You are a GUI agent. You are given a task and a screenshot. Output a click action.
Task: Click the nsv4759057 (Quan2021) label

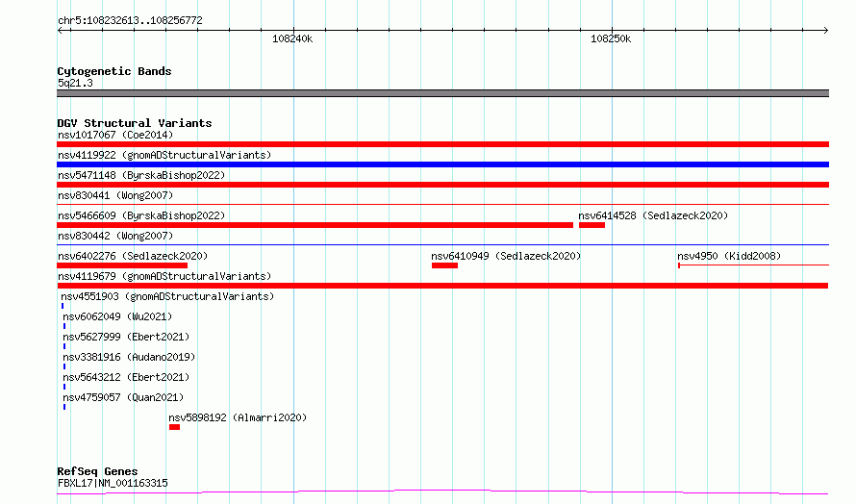click(x=123, y=397)
